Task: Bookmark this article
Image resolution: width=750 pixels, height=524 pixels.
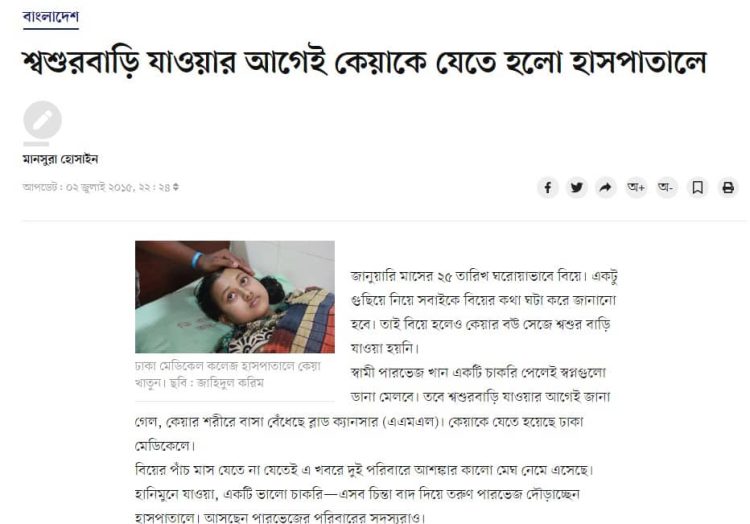Action: (x=697, y=187)
